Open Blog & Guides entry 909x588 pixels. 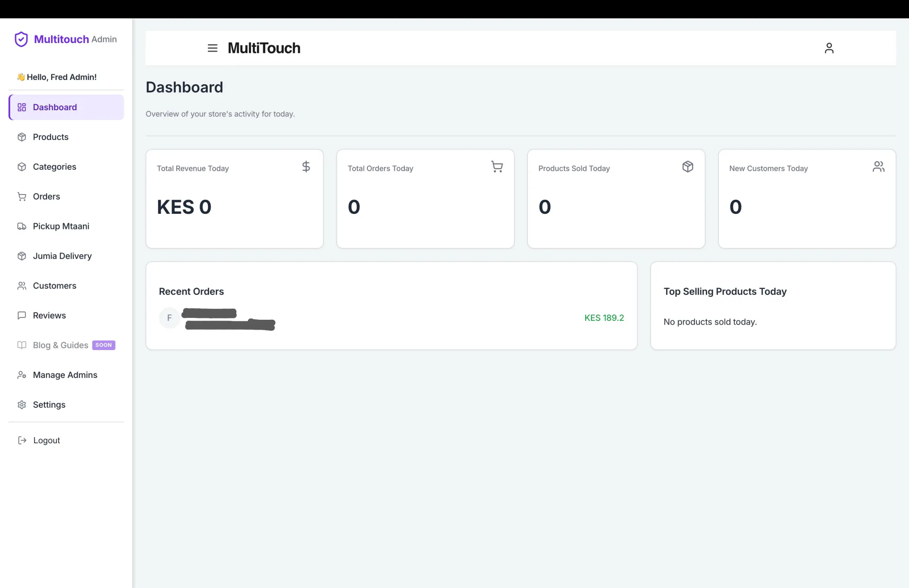[x=66, y=345]
